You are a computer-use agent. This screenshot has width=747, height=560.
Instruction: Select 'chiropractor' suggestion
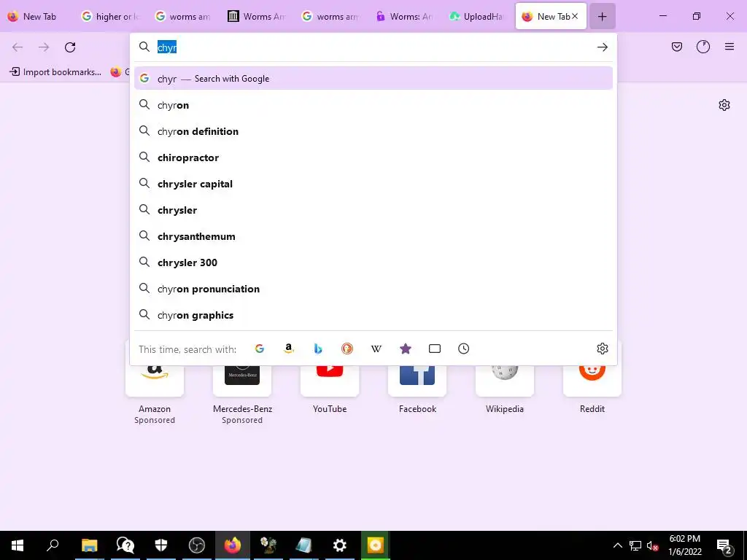pyautogui.click(x=373, y=157)
